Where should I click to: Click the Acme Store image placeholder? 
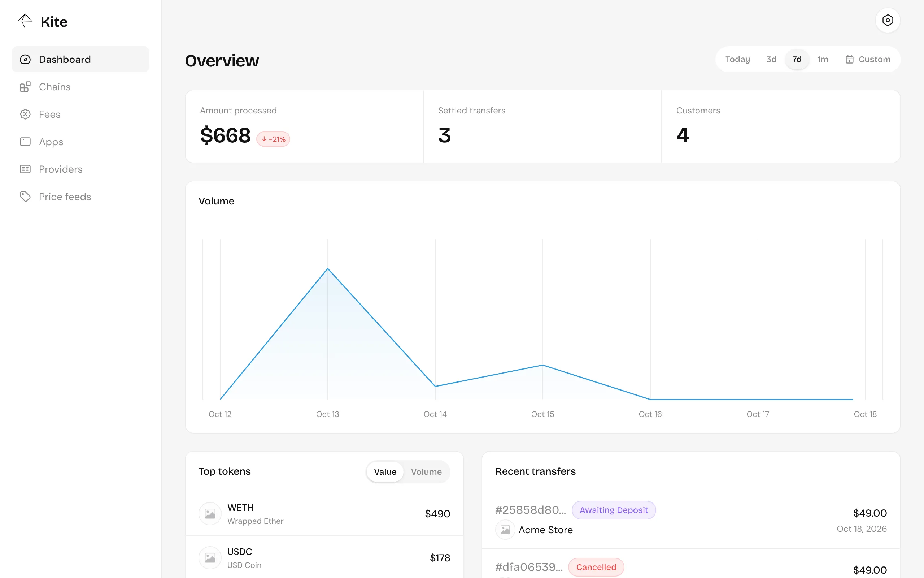point(505,530)
